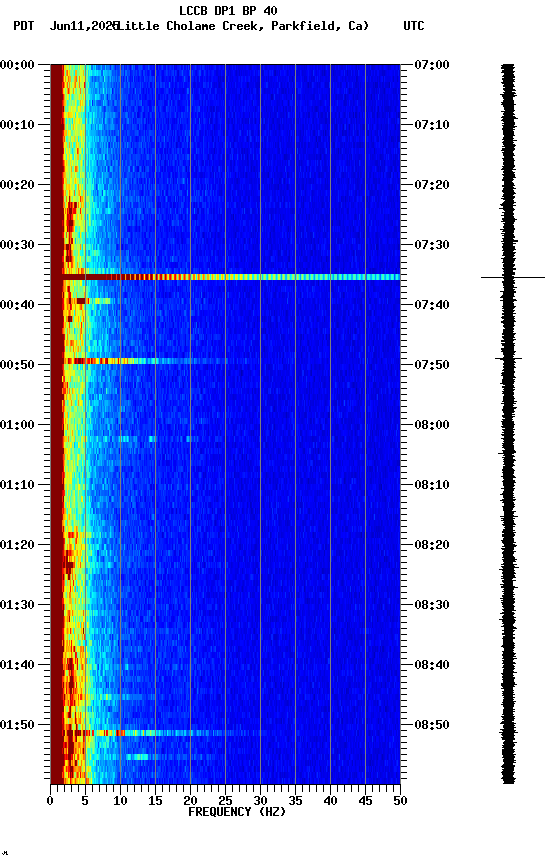Click the UTC time label "07:00"
Image resolution: width=552 pixels, height=864 pixels.
click(432, 65)
